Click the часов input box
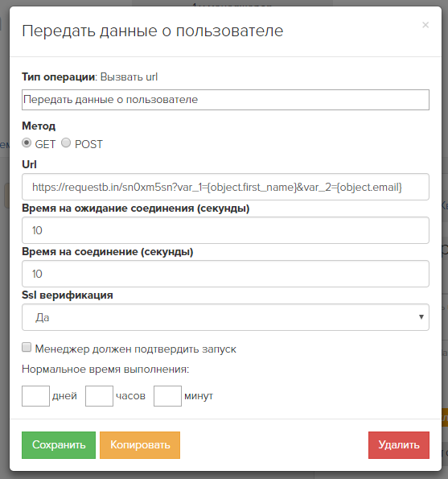This screenshot has height=479, width=448. coord(99,396)
